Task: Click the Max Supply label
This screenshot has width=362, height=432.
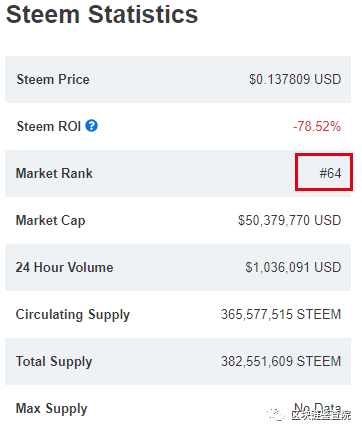Action: click(52, 409)
